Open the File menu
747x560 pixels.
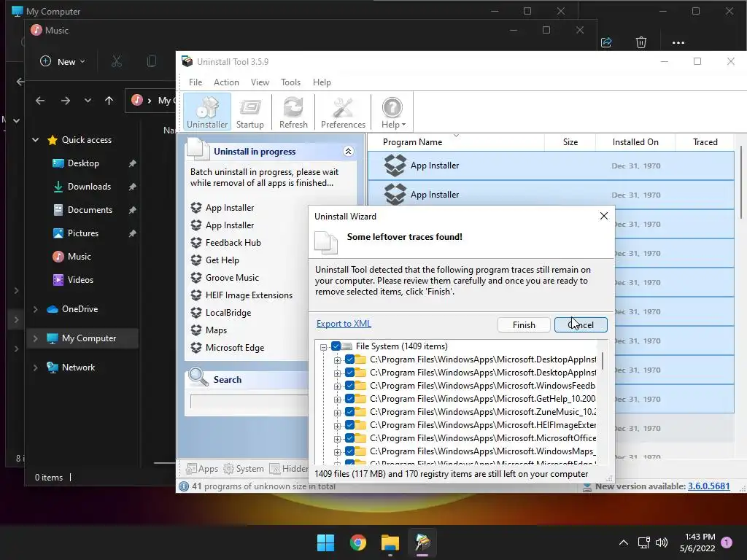(x=196, y=82)
